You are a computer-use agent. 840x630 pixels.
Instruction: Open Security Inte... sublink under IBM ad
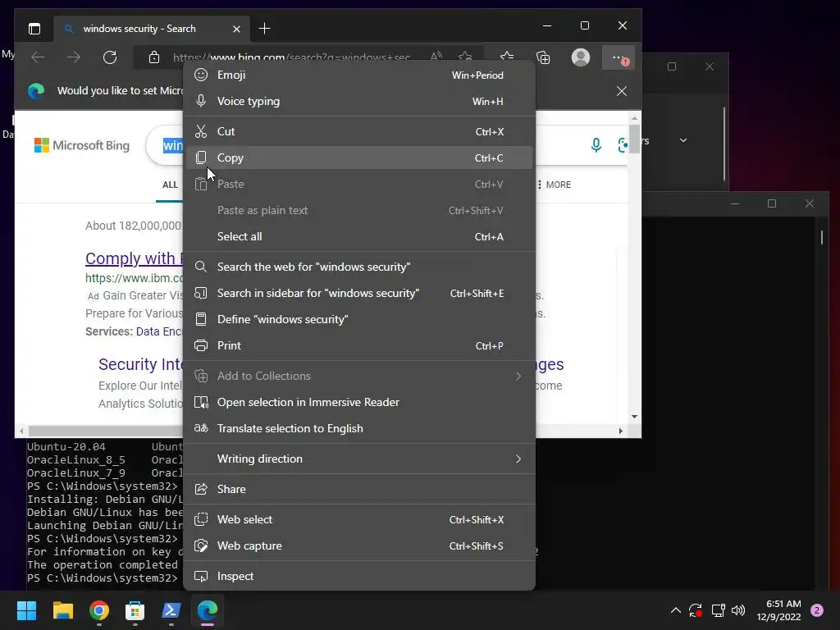pos(141,364)
